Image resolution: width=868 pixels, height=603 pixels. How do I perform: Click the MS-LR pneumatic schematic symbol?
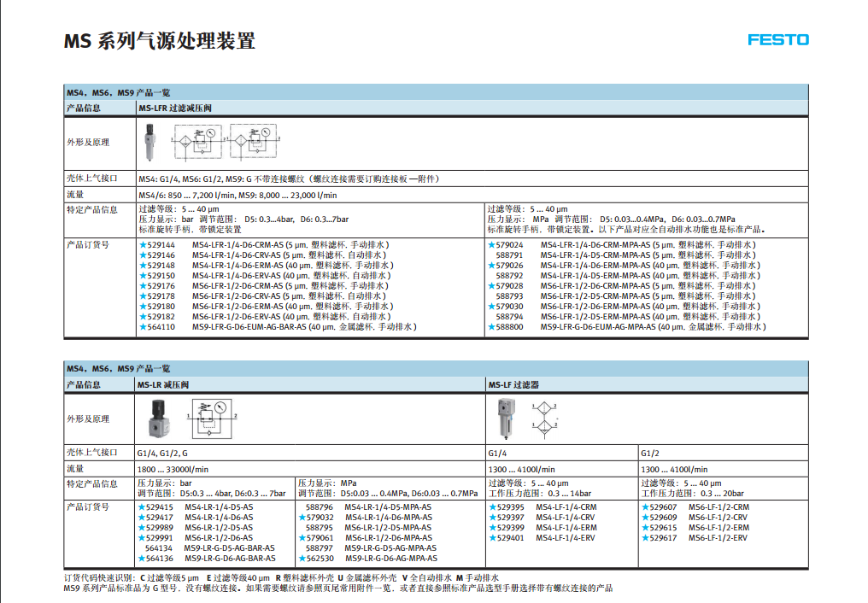213,419
